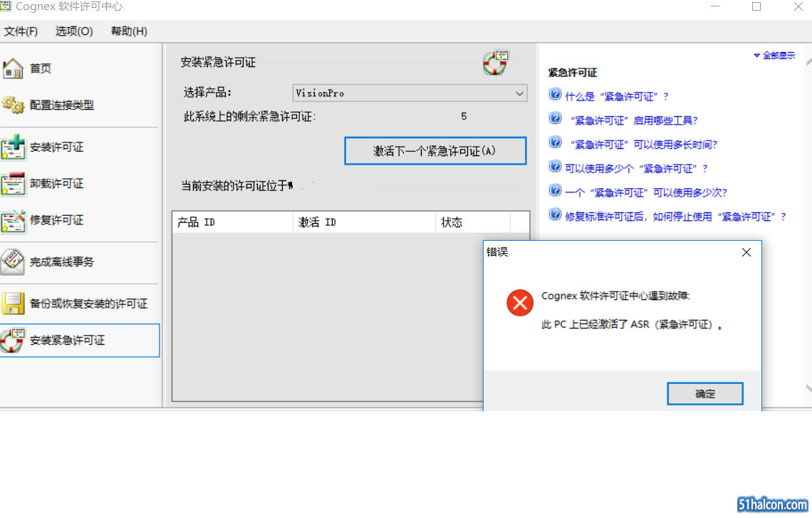This screenshot has height=518, width=812.
Task: Select 完成离线事务 in sidebar
Action: click(62, 262)
